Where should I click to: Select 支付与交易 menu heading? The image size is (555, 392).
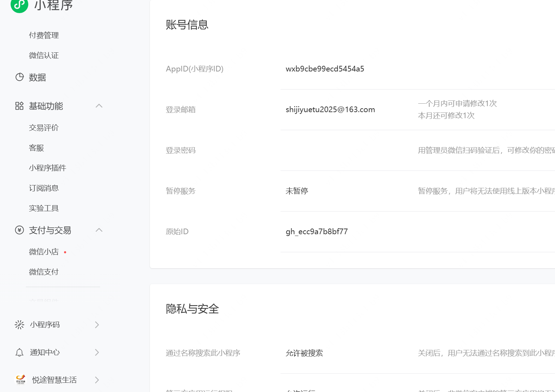[x=50, y=230]
